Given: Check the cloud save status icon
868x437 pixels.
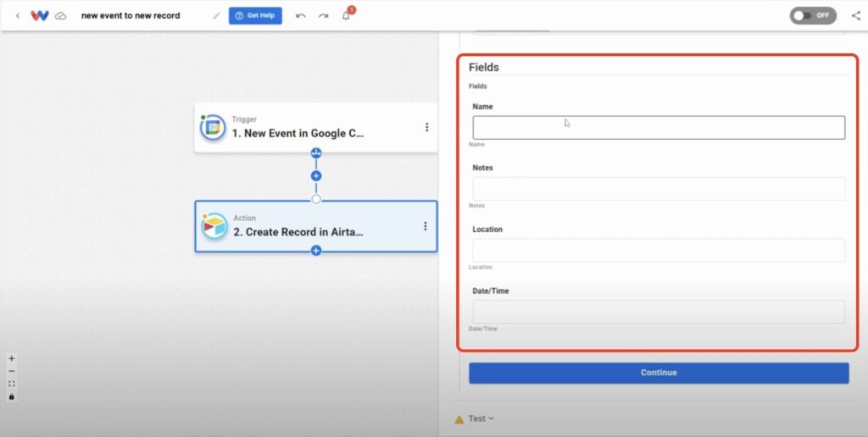Looking at the screenshot, I should click(x=61, y=16).
